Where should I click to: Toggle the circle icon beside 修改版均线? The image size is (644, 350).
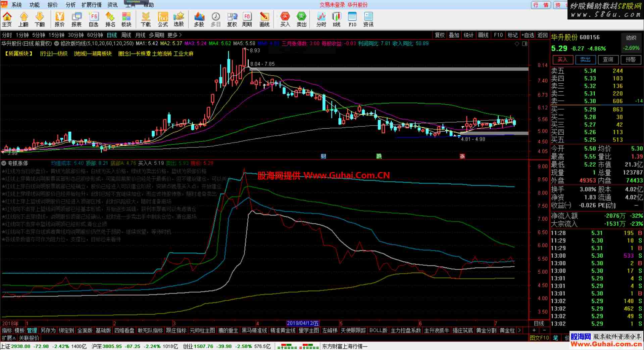click(56, 43)
